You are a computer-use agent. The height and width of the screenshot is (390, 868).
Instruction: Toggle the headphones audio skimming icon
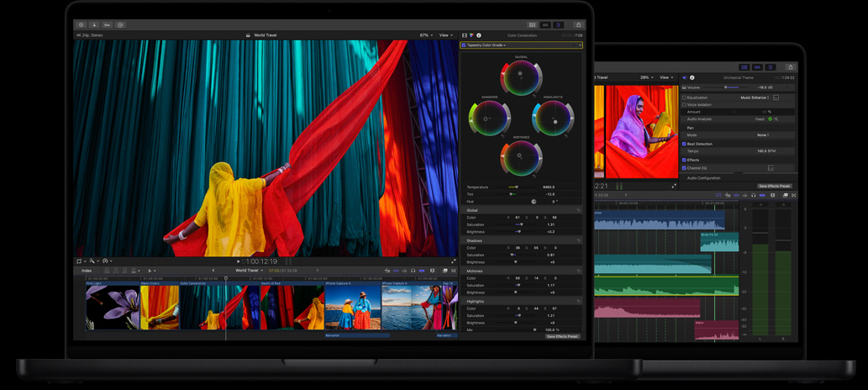(413, 271)
